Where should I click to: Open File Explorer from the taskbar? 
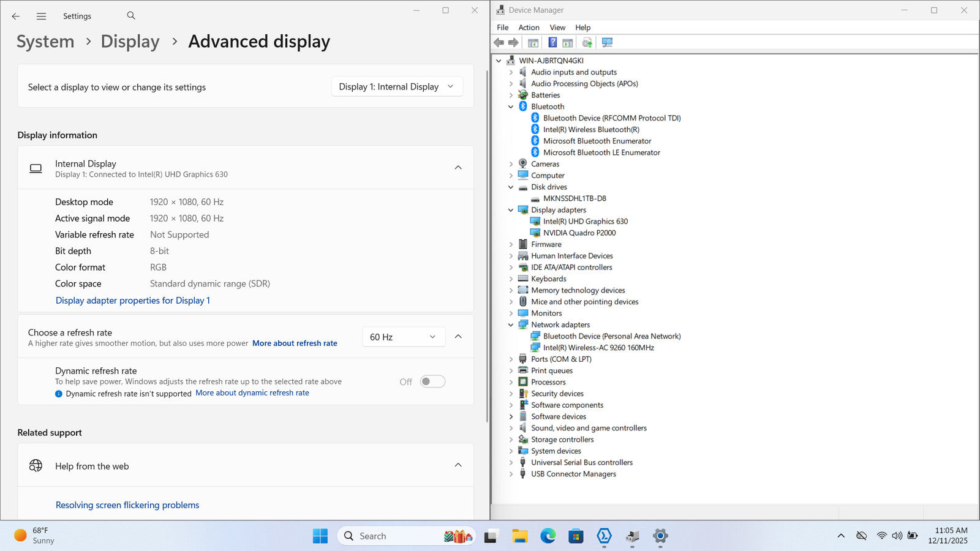[x=519, y=536]
